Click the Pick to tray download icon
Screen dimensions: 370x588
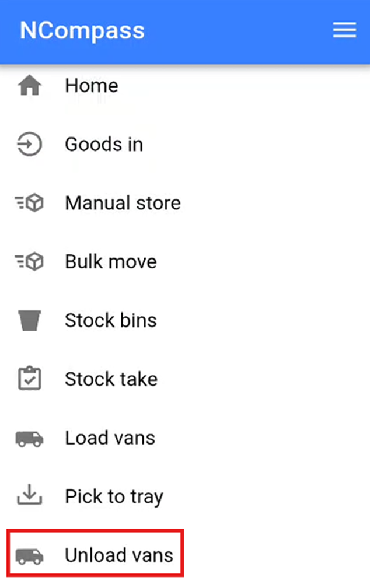coord(29,496)
